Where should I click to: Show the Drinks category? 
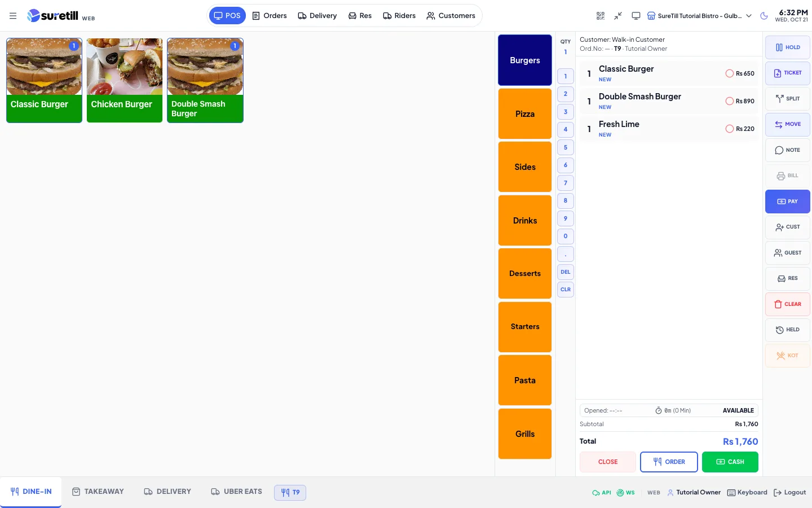click(x=525, y=220)
